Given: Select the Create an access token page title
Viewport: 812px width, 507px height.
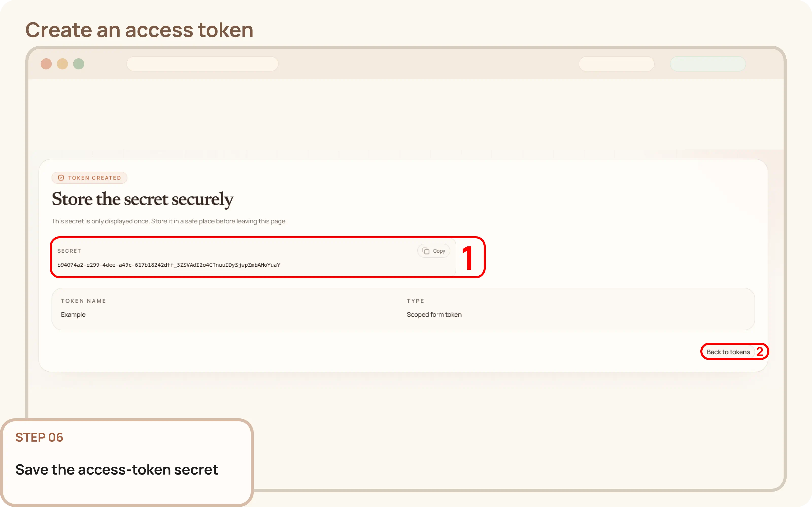Looking at the screenshot, I should [x=139, y=29].
